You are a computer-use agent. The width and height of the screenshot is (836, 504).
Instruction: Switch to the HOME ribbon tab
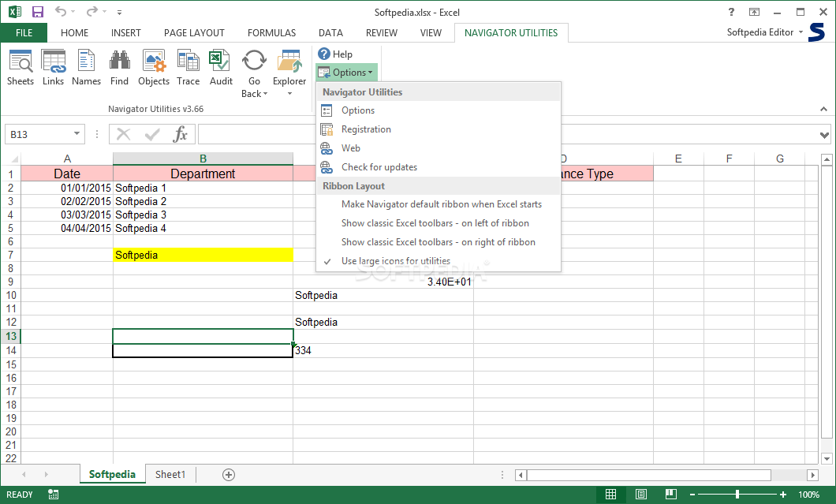click(x=75, y=32)
